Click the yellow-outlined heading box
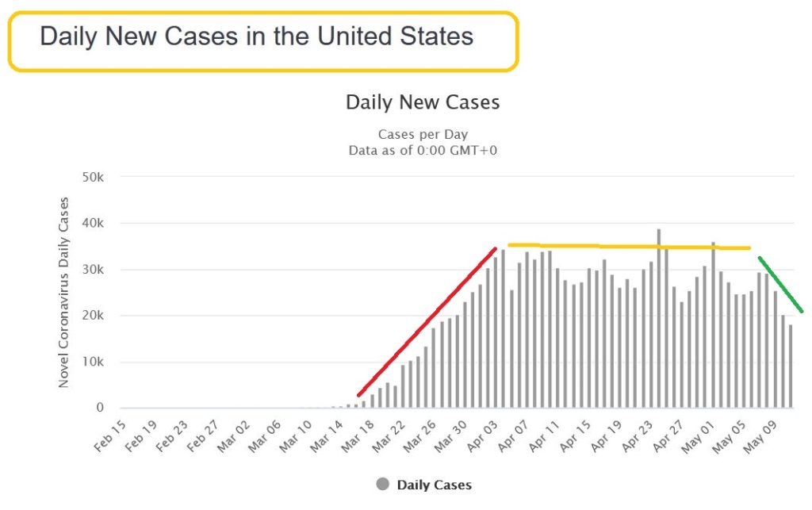This screenshot has height=510, width=812. (x=263, y=41)
